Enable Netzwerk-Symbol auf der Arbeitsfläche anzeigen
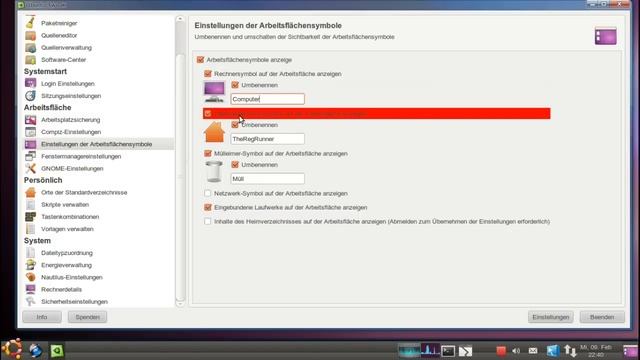 point(208,193)
